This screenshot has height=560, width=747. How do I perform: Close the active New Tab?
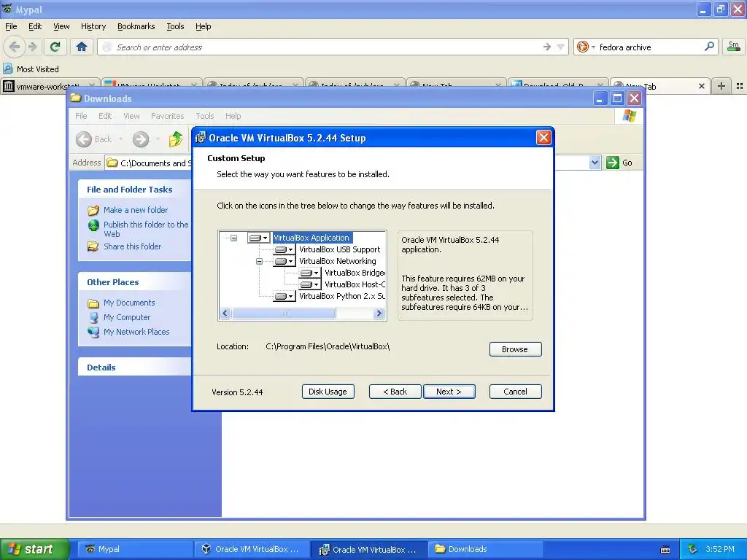pos(701,86)
